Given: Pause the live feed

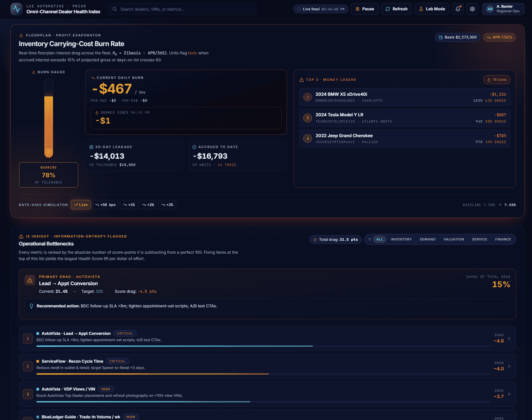Looking at the screenshot, I should 364,9.
